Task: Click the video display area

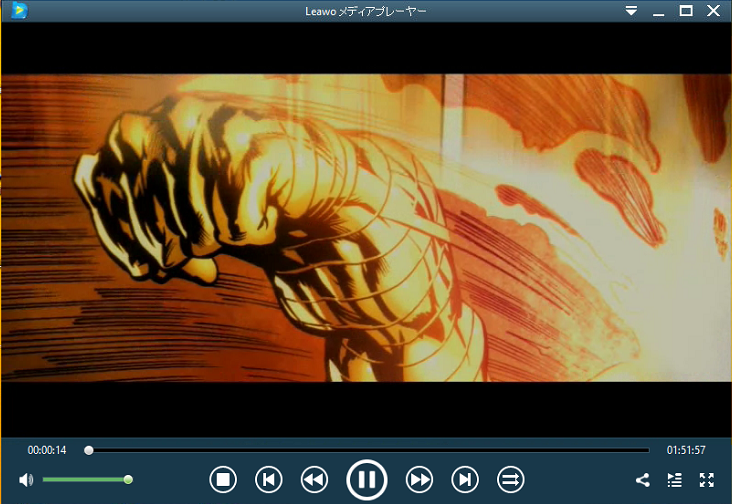Action: (x=366, y=228)
